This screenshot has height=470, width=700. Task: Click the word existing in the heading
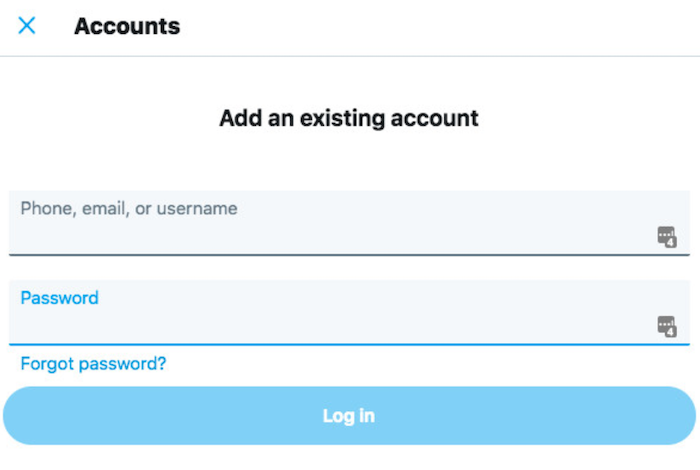342,119
